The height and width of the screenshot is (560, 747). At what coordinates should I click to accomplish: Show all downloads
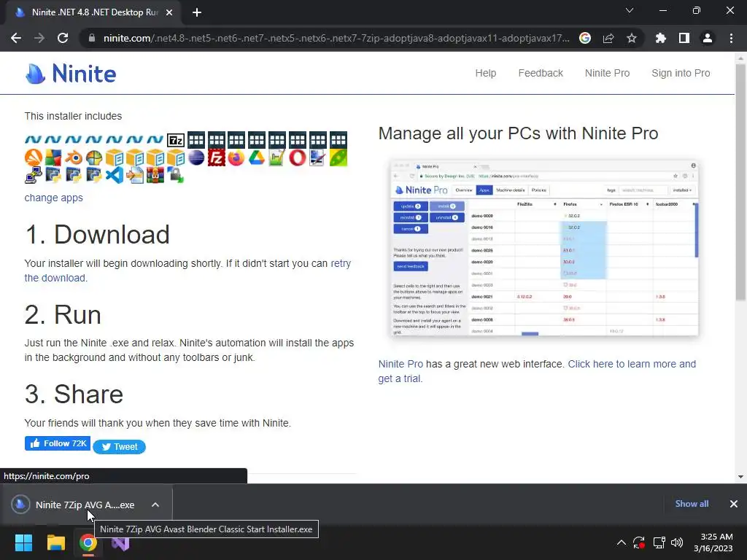[x=692, y=504]
